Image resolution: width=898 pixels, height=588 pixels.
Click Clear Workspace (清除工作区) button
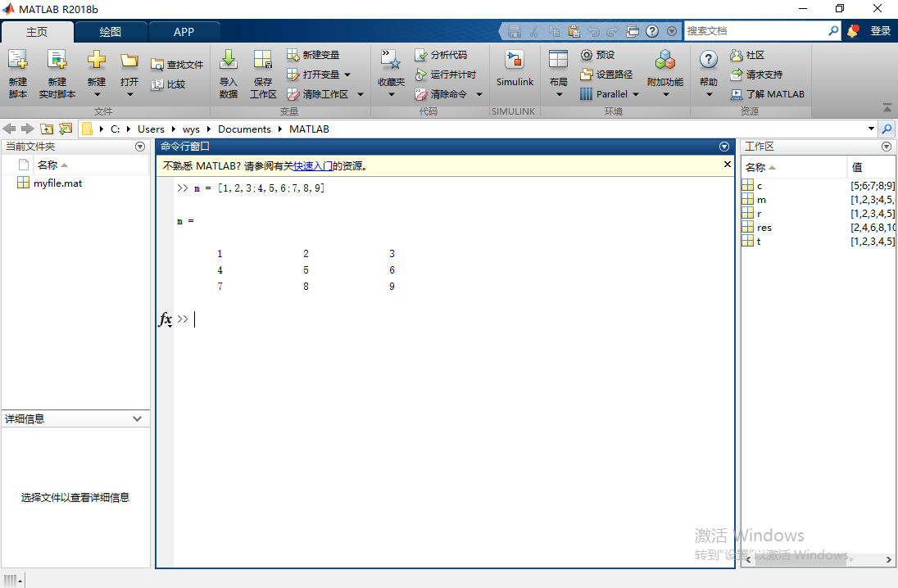coord(318,94)
